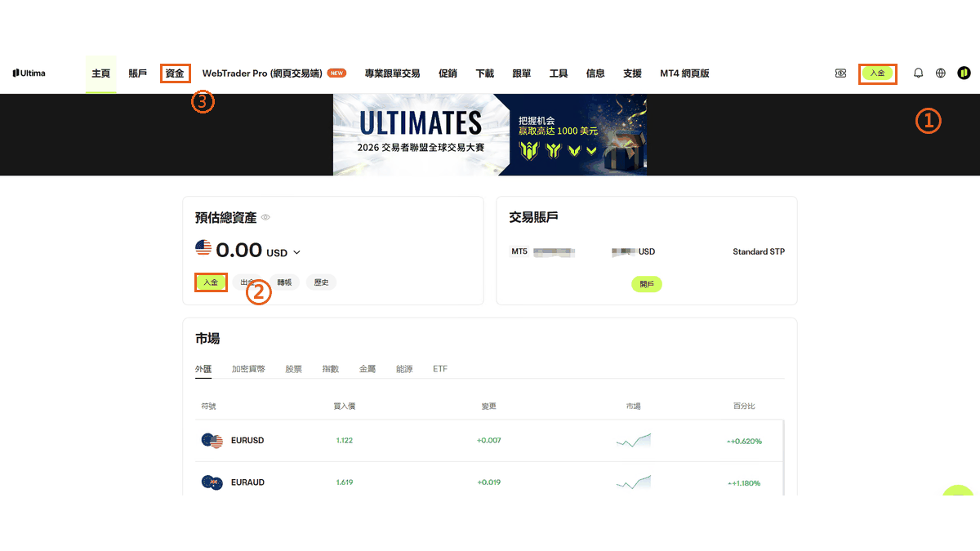Select the ETF market tab
Image resolution: width=980 pixels, height=551 pixels.
(x=440, y=369)
